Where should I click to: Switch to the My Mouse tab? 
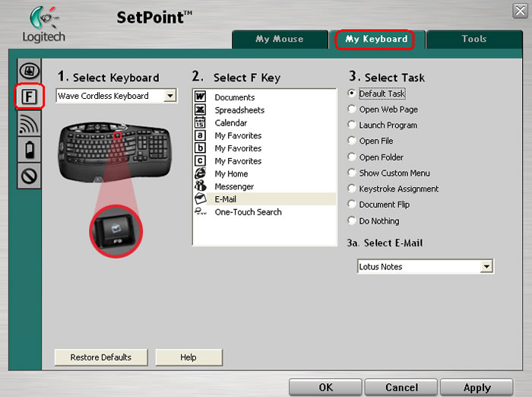[280, 39]
